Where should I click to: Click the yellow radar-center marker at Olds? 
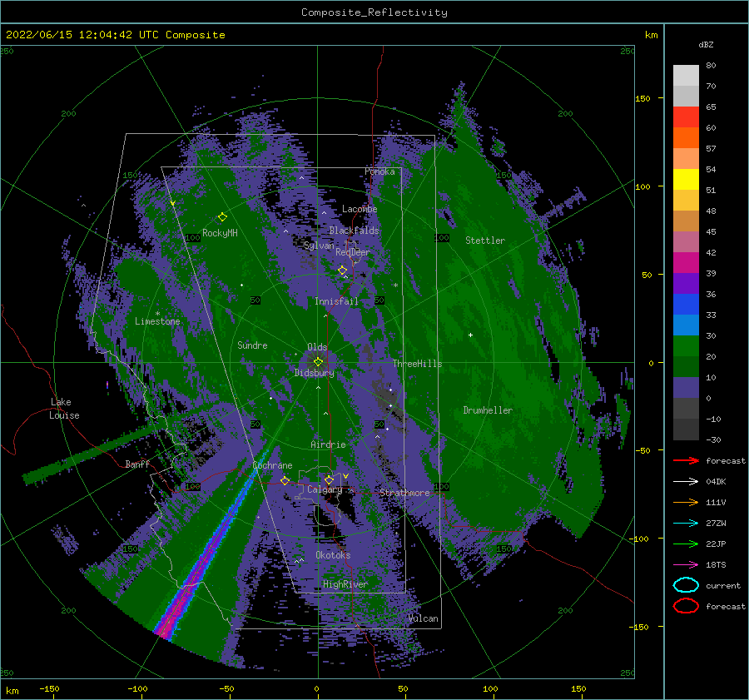[318, 362]
